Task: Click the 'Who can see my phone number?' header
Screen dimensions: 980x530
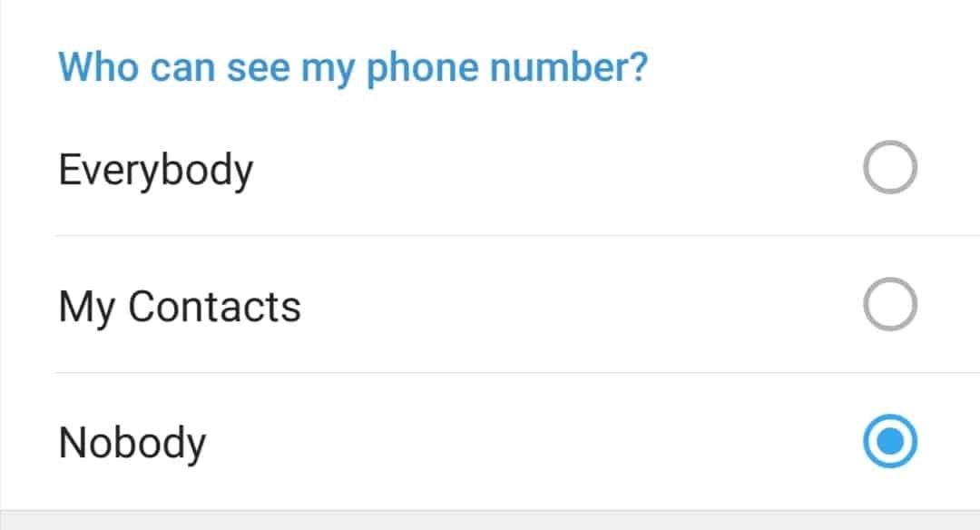Action: click(352, 68)
